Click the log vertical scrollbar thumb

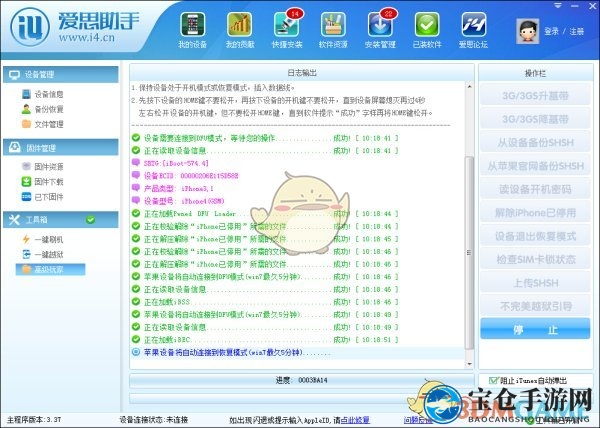pos(469,252)
